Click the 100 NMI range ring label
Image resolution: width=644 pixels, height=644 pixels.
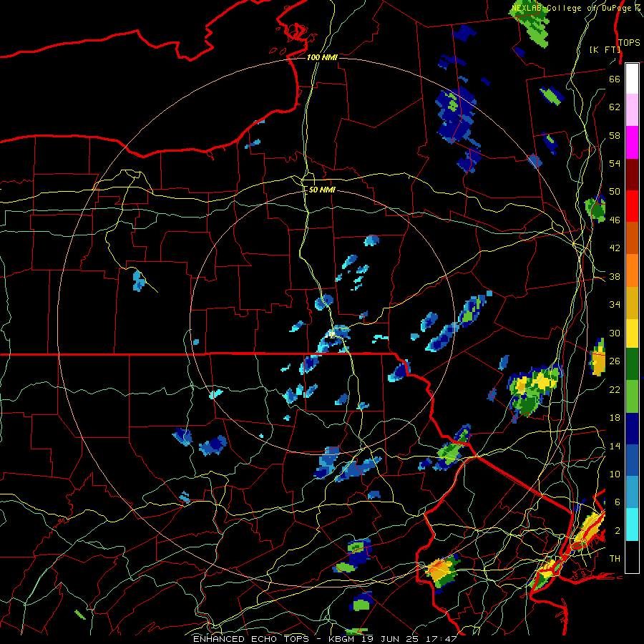tap(322, 57)
